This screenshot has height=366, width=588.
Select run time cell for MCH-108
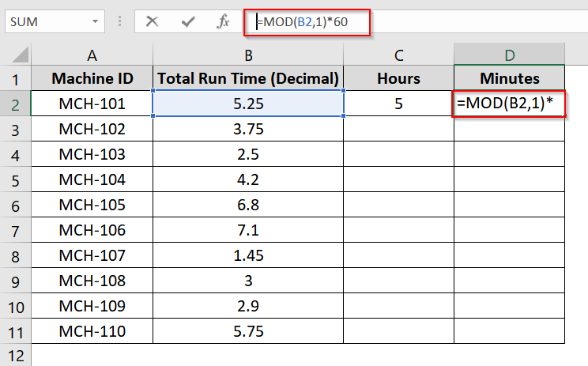[248, 281]
